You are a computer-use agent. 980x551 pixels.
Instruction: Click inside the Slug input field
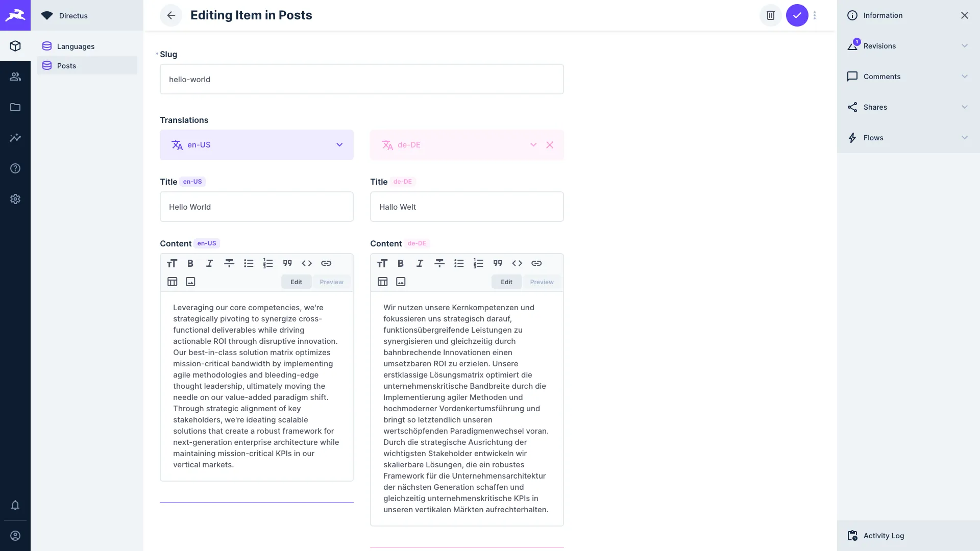[361, 79]
